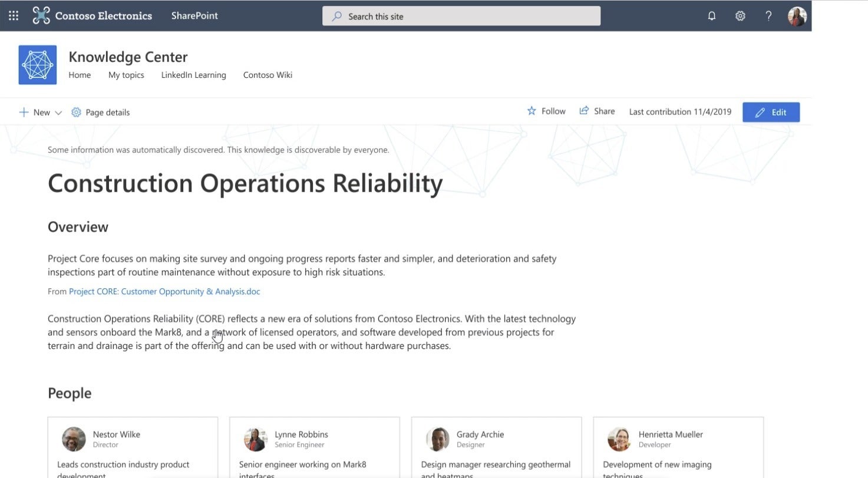Click the Contoso Electronics drone logo

[x=41, y=16]
